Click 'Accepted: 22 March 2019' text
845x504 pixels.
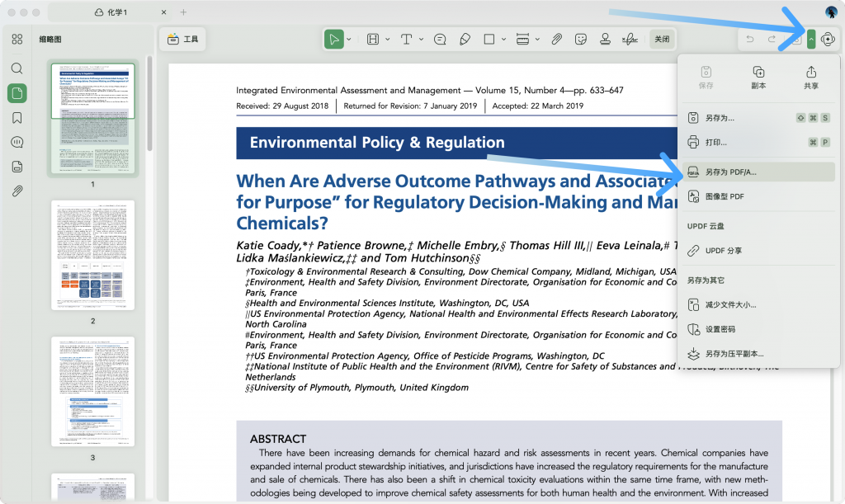538,106
